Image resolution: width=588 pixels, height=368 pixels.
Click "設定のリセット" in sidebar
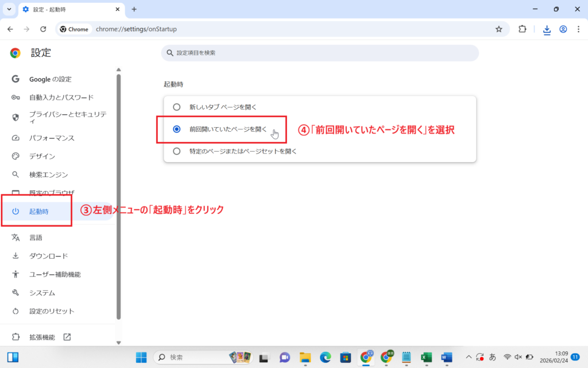tap(52, 311)
